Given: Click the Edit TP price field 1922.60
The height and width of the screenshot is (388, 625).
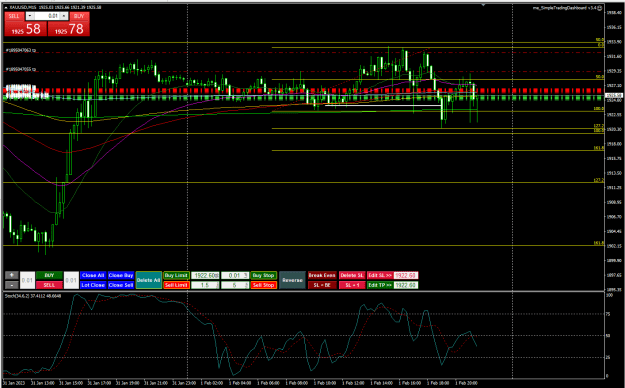Looking at the screenshot, I should (x=406, y=285).
